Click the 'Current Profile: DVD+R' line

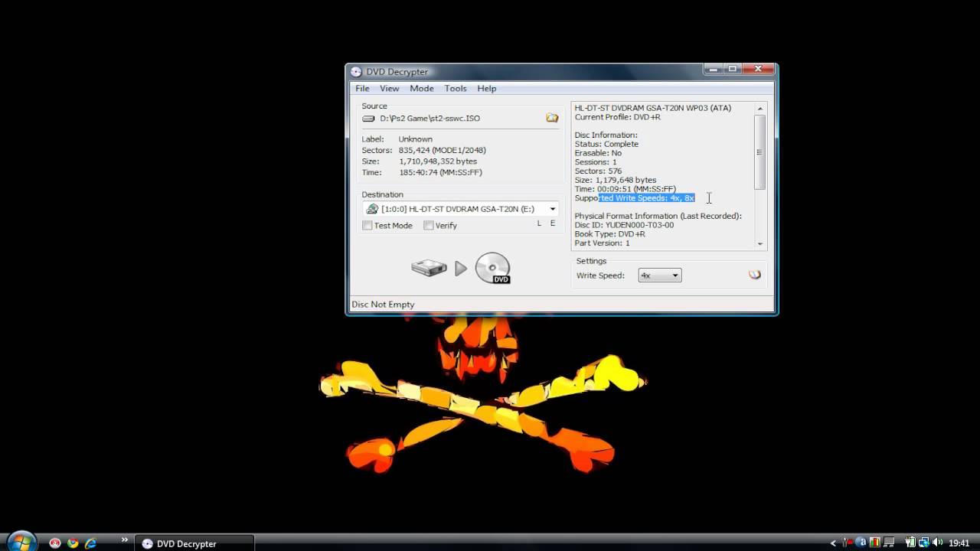coord(617,117)
